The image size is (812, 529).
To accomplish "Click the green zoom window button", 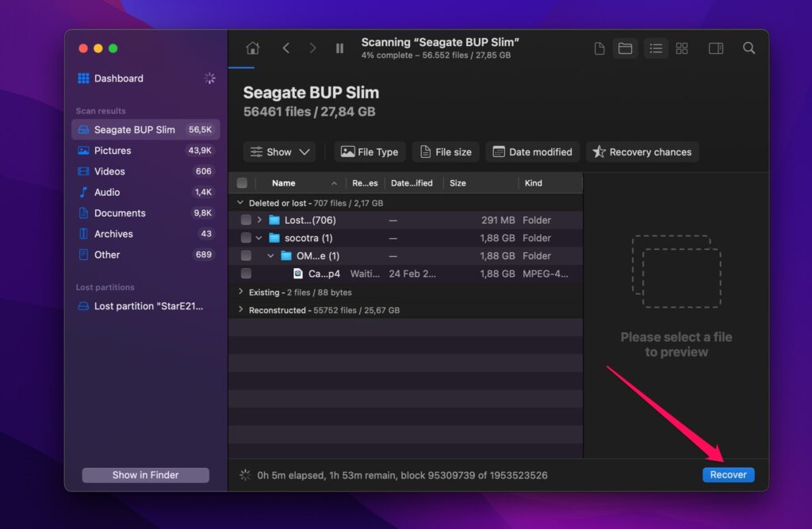I will 113,48.
